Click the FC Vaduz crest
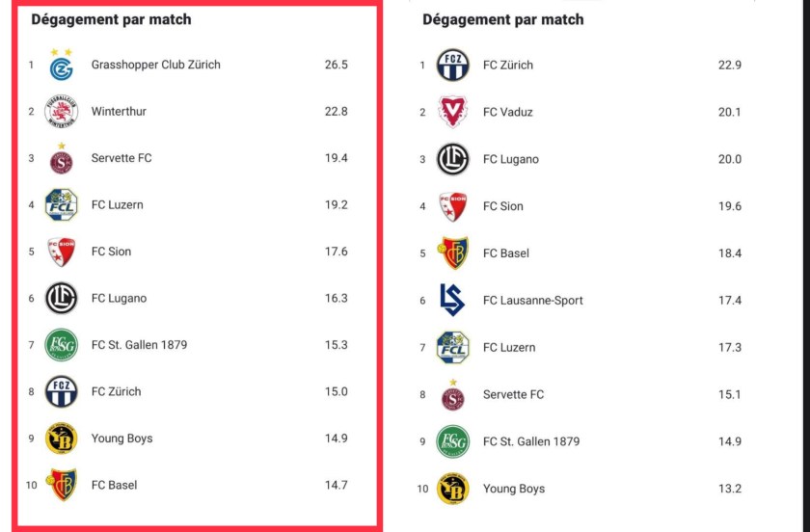The image size is (810, 532). 452,112
